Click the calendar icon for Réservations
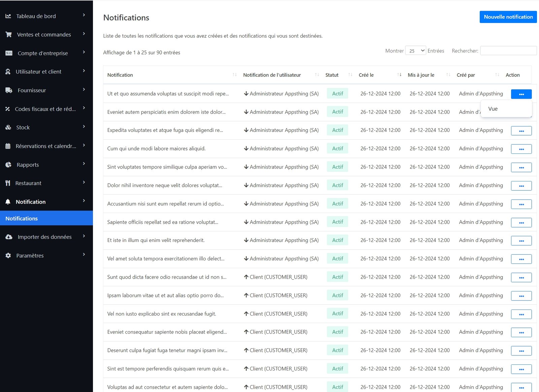The image size is (539, 392). (x=8, y=146)
